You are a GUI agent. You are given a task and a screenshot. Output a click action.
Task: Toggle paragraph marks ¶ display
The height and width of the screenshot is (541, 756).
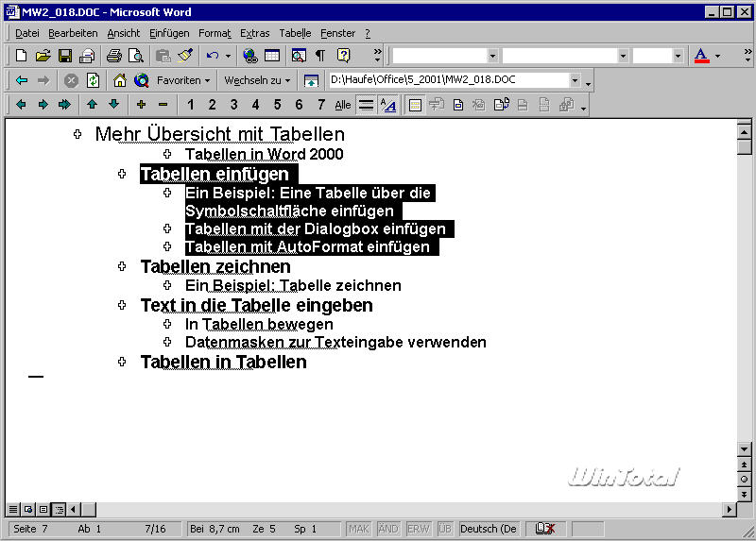coord(320,56)
